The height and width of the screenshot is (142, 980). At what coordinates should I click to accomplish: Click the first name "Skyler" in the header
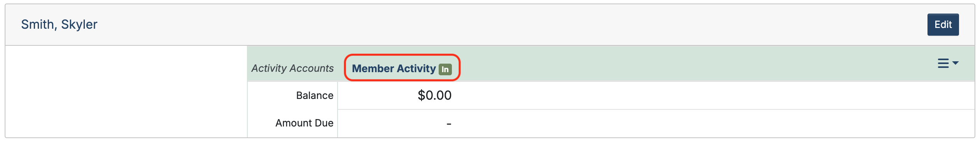pyautogui.click(x=79, y=25)
